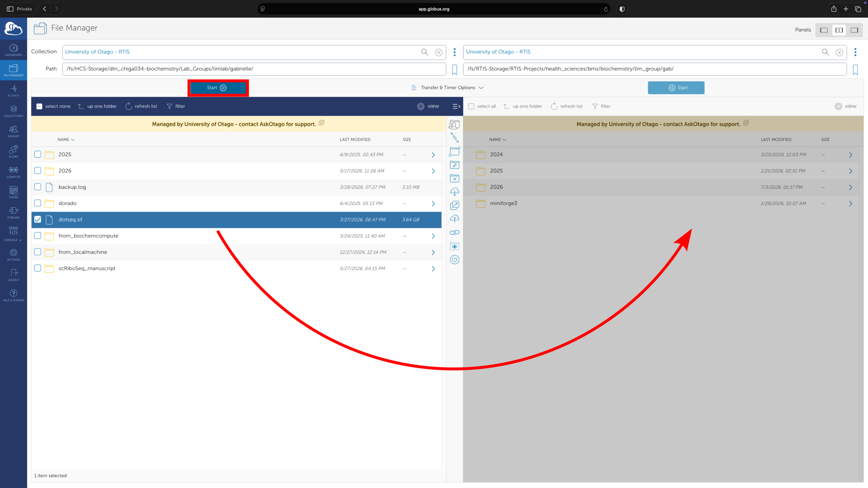
Task: Click the right panel Start button
Action: (x=676, y=88)
